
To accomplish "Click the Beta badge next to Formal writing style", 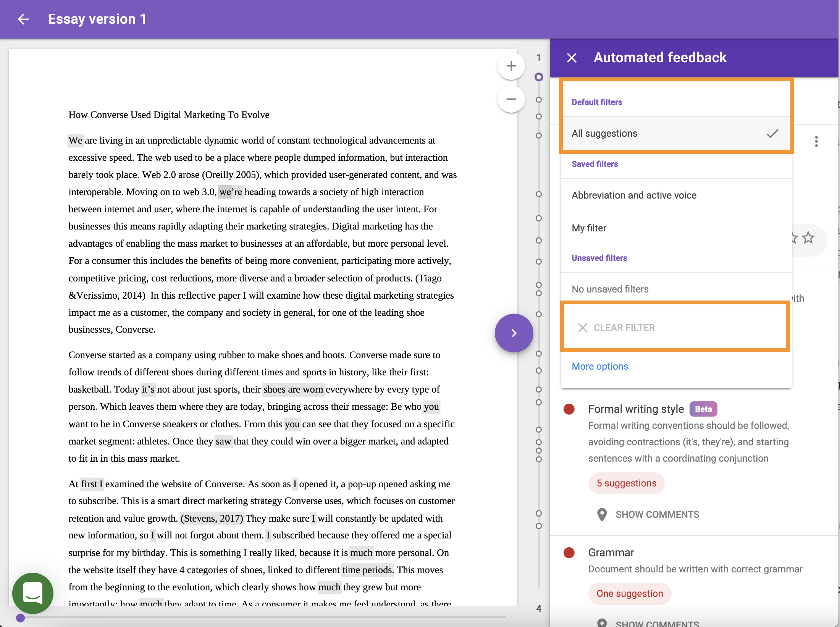I will [703, 409].
